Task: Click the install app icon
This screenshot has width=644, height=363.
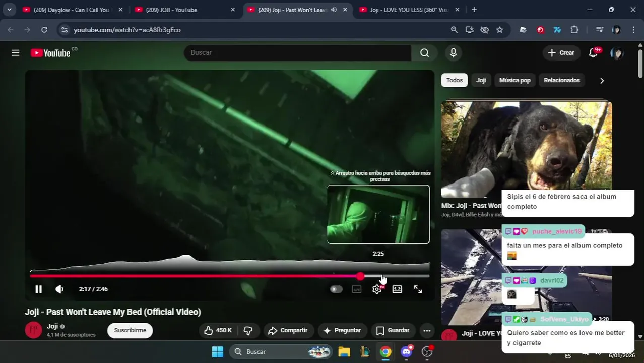Action: [x=469, y=30]
